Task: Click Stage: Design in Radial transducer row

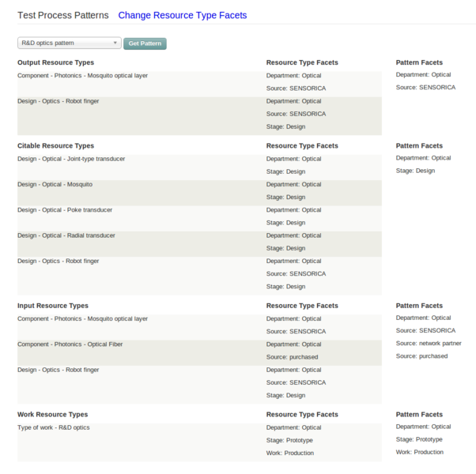Action: pyautogui.click(x=285, y=248)
